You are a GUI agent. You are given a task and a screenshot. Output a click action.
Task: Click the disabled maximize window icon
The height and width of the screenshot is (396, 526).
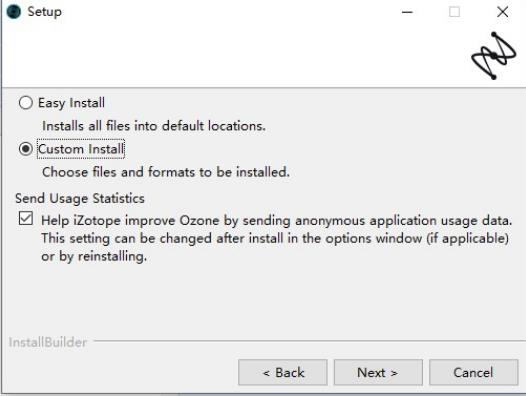click(455, 12)
